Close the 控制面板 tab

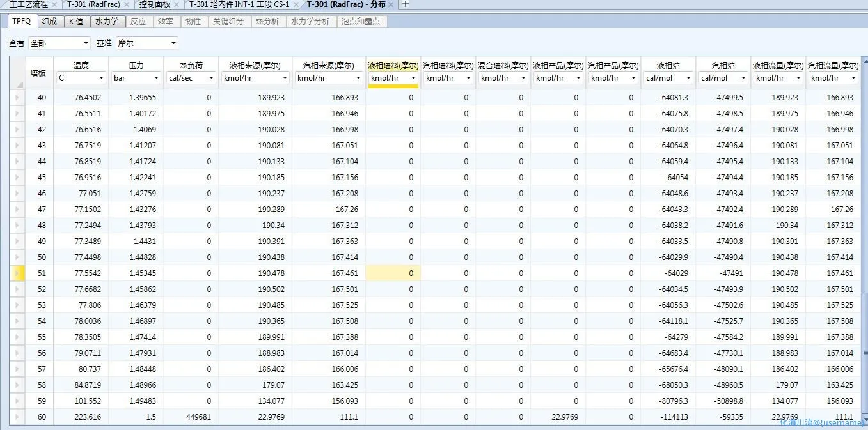177,4
